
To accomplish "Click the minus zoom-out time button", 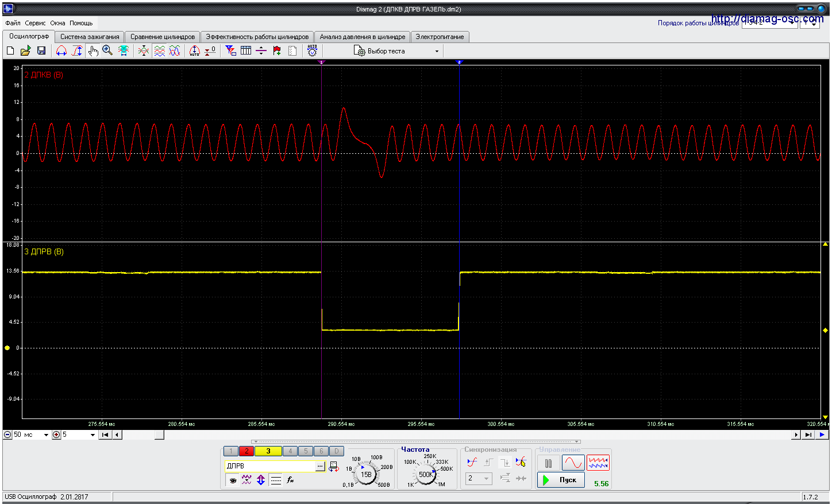I will click(x=7, y=435).
